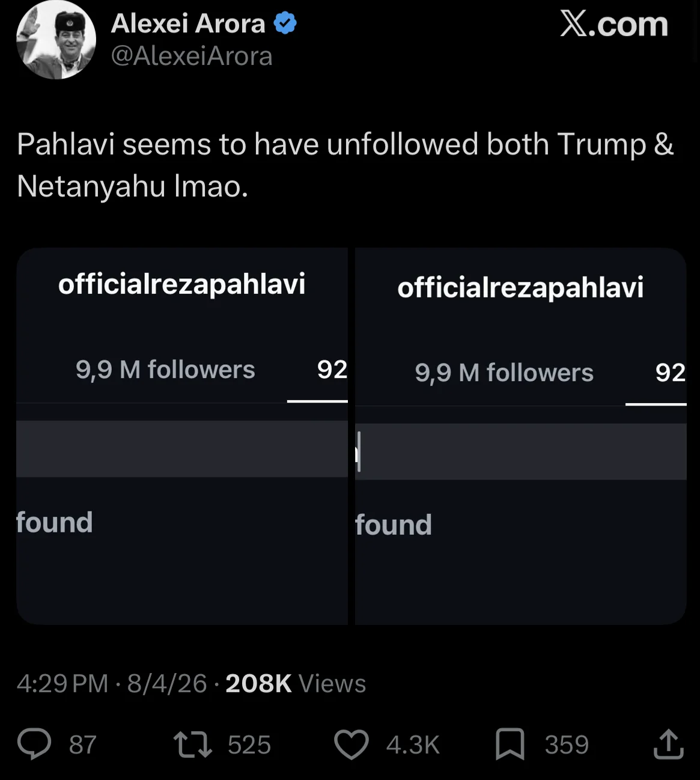View the 208K Views analytics
Viewport: 700px width, 780px height.
296,683
